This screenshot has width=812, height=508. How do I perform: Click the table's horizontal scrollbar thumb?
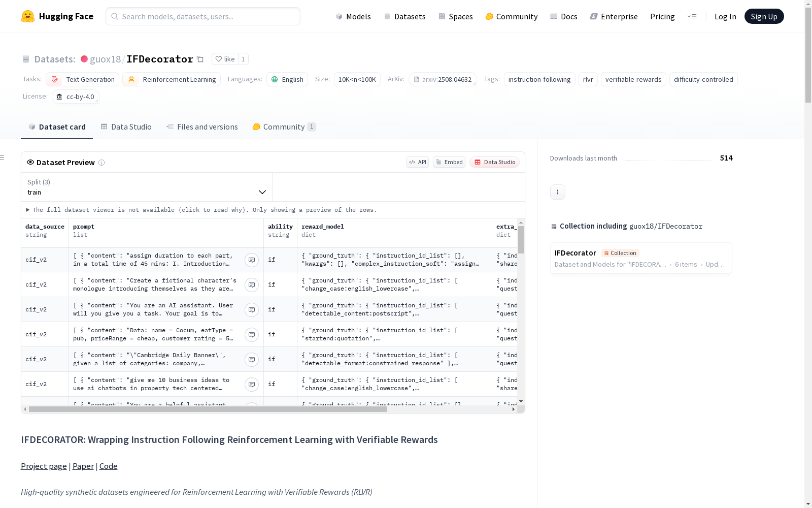(208, 409)
